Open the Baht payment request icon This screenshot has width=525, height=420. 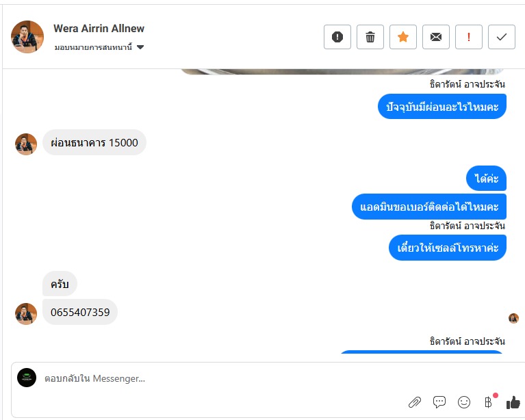click(489, 402)
